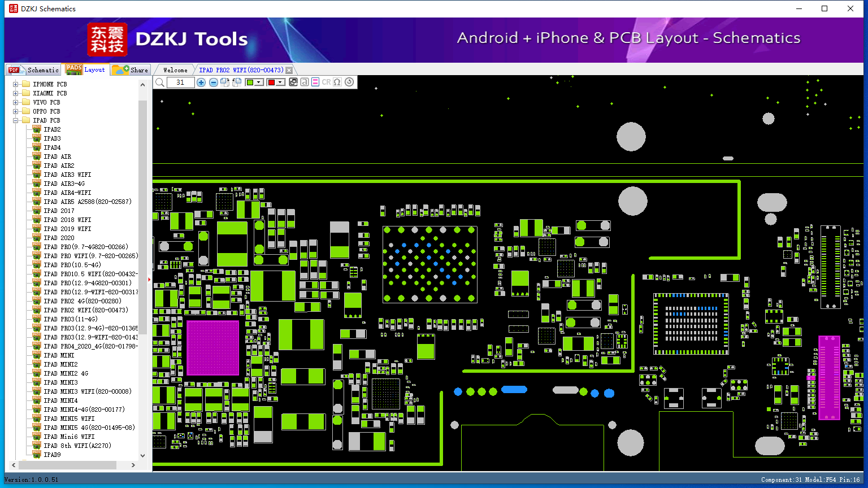Image resolution: width=868 pixels, height=488 pixels.
Task: Click the magenta chip on the PCB left
Action: pos(212,348)
